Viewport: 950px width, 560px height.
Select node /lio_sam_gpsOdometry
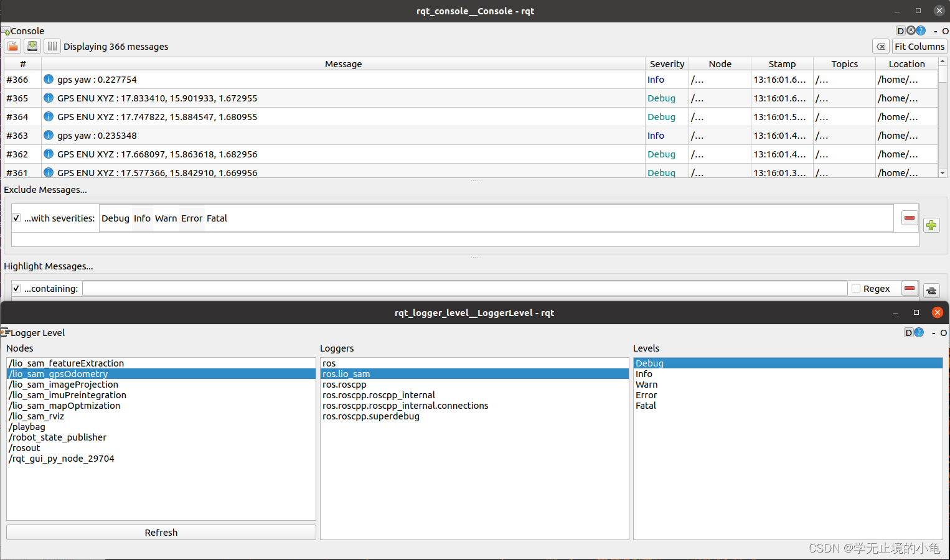coord(161,374)
